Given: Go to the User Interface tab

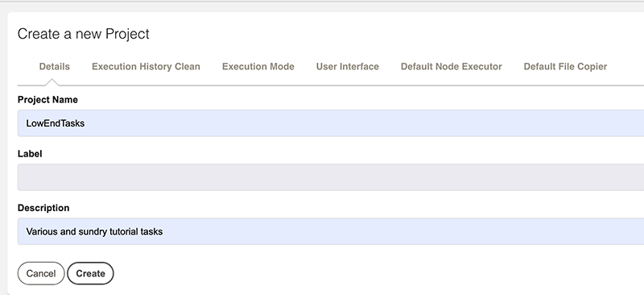Looking at the screenshot, I should (x=348, y=67).
